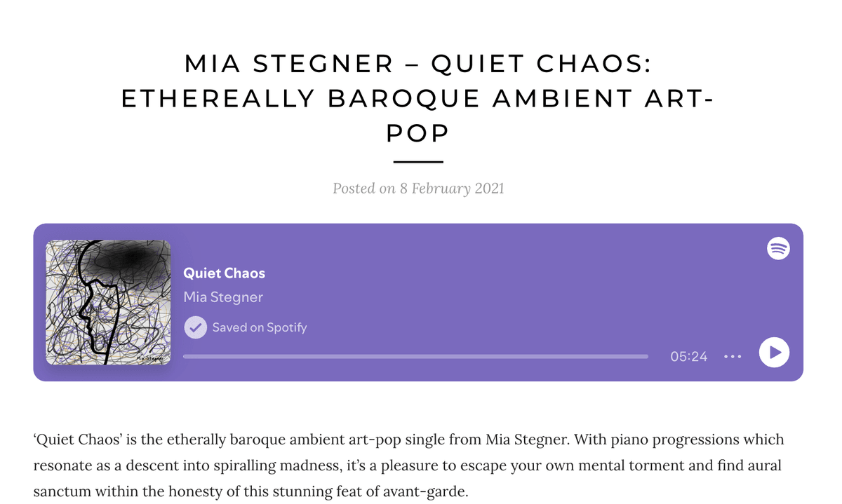Toggle the saved checkmark icon
This screenshot has height=504, width=842.
[195, 327]
